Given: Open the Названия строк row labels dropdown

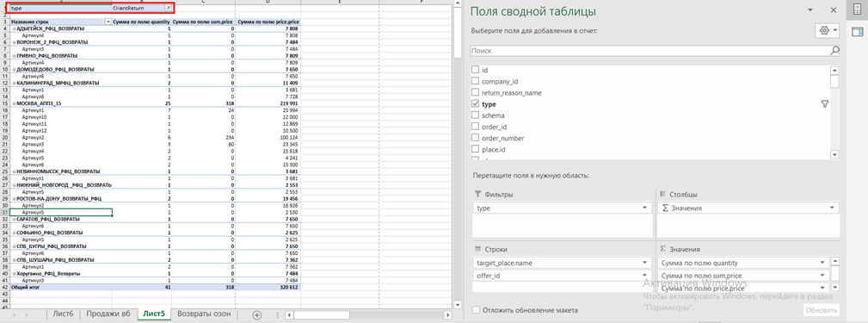Looking at the screenshot, I should (x=108, y=22).
